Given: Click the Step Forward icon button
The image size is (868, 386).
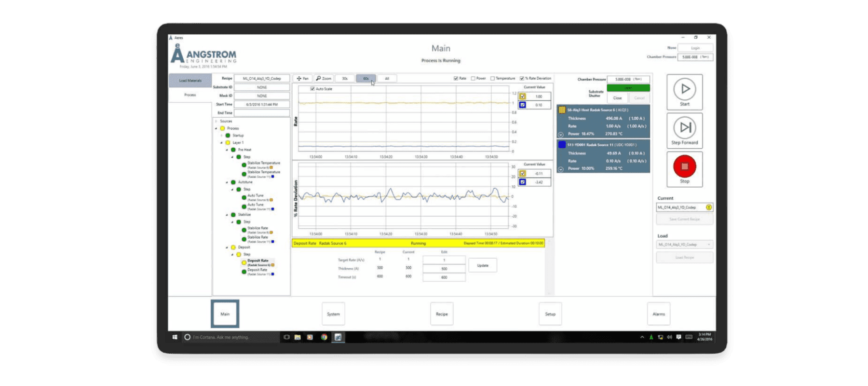Looking at the screenshot, I should coord(685,127).
